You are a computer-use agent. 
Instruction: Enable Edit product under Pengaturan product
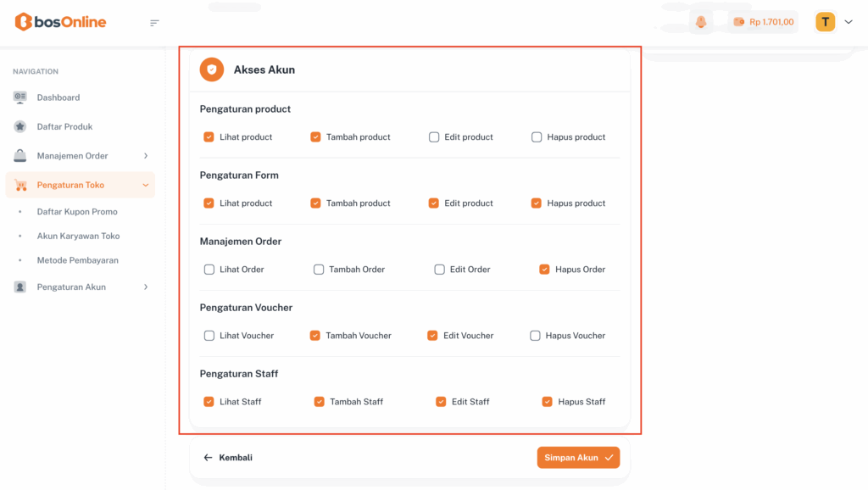[434, 137]
